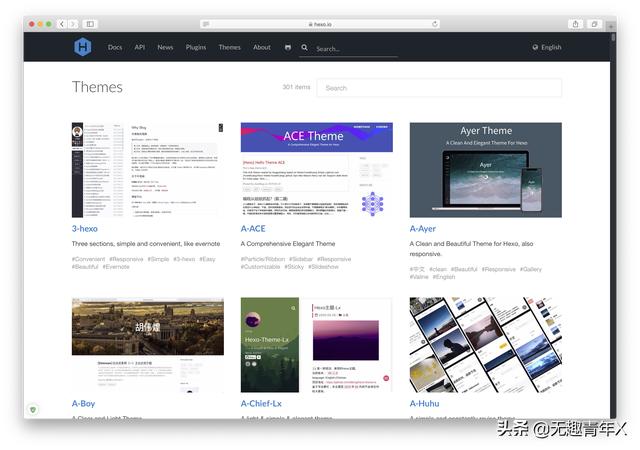Click the reader view icon in address bar
Image resolution: width=640 pixels, height=450 pixels.
(206, 24)
